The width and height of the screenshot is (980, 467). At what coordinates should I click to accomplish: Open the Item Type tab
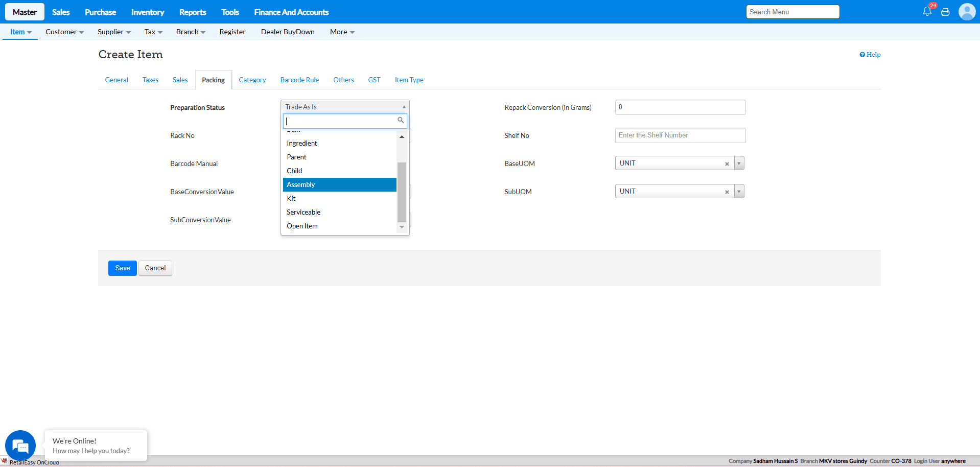409,80
